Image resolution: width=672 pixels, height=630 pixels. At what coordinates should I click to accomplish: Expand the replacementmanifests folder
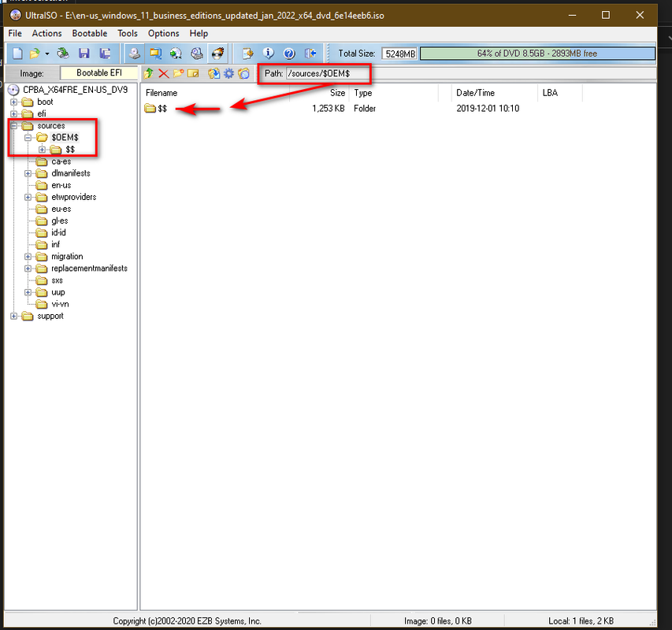click(x=28, y=269)
